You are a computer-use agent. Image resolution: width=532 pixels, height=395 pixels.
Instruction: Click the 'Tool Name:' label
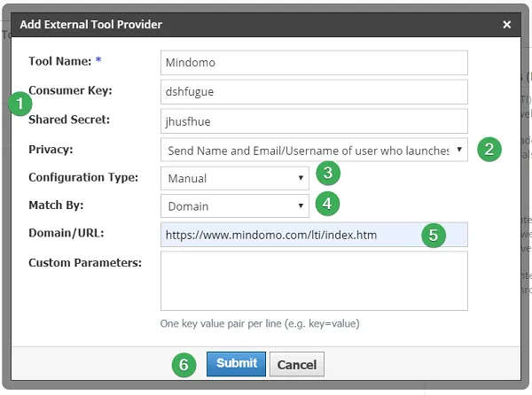click(x=60, y=61)
